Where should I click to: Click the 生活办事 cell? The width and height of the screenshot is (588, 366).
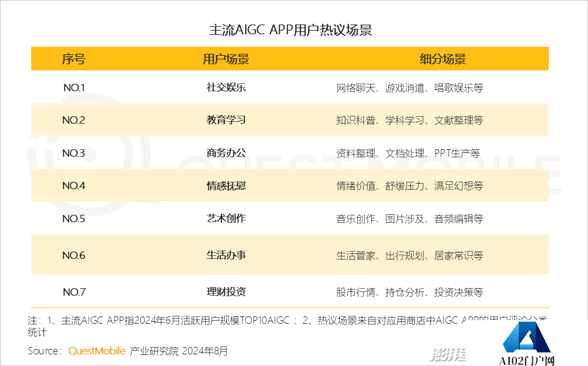click(226, 255)
